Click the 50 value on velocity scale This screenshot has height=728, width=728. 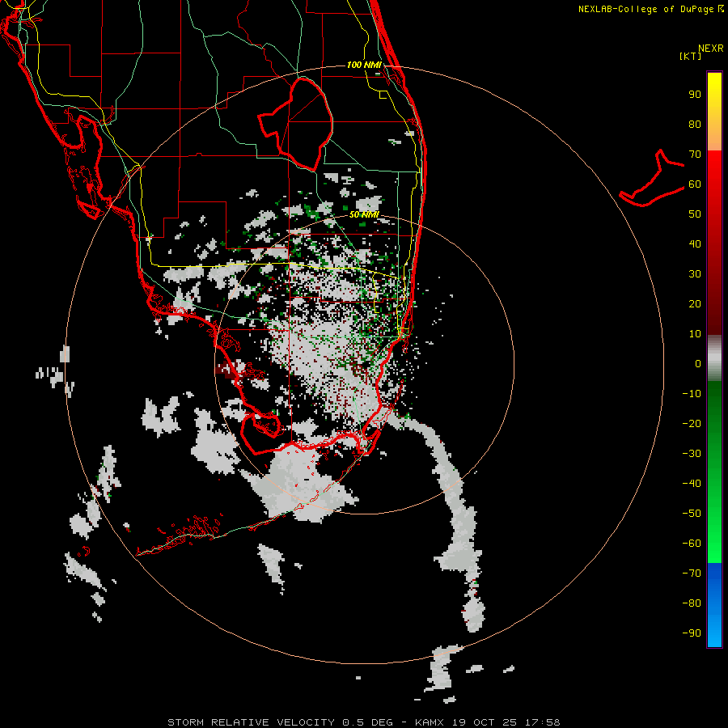695,214
